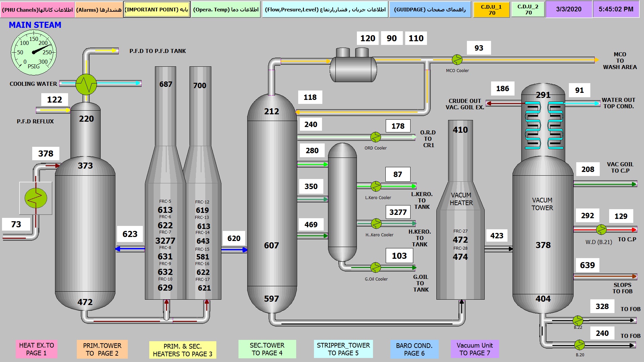Click the MAIN STEAM pressure gauge
Screen dimensions: 644x362
(x=34, y=52)
